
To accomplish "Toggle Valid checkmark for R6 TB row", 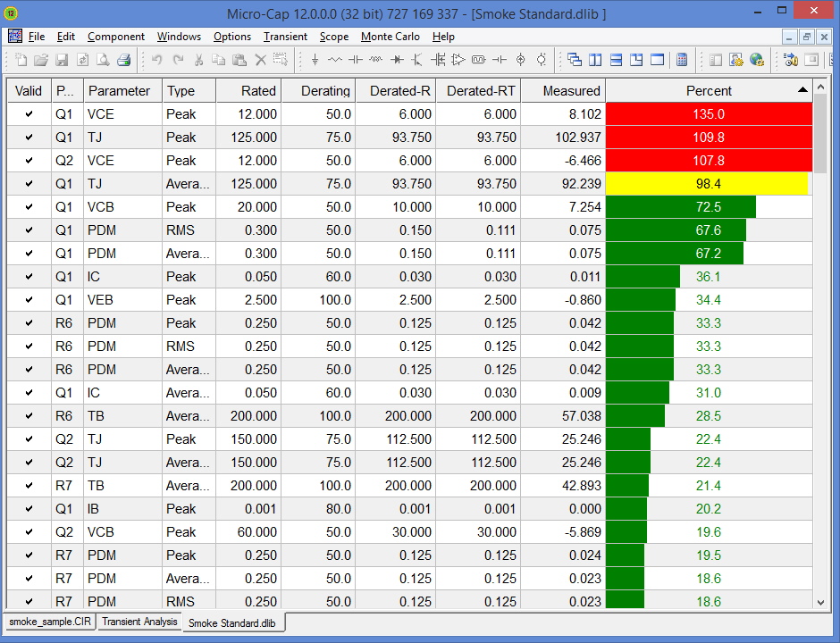I will pyautogui.click(x=29, y=416).
